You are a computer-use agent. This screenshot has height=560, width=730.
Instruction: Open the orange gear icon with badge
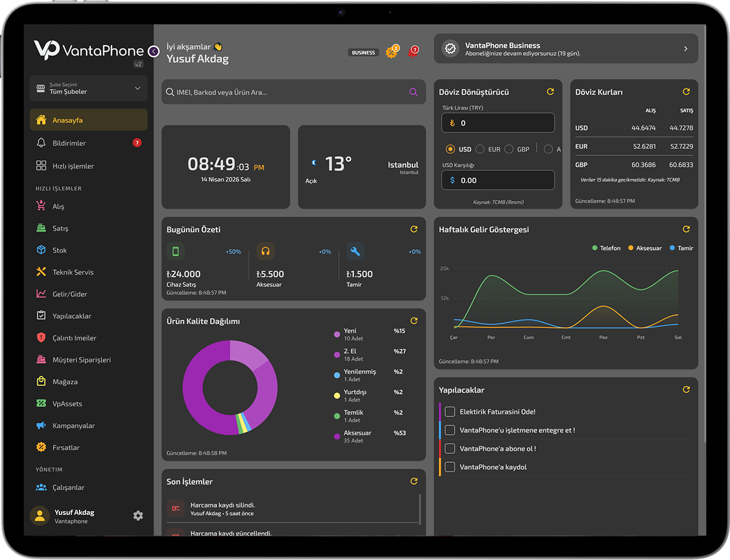[391, 52]
